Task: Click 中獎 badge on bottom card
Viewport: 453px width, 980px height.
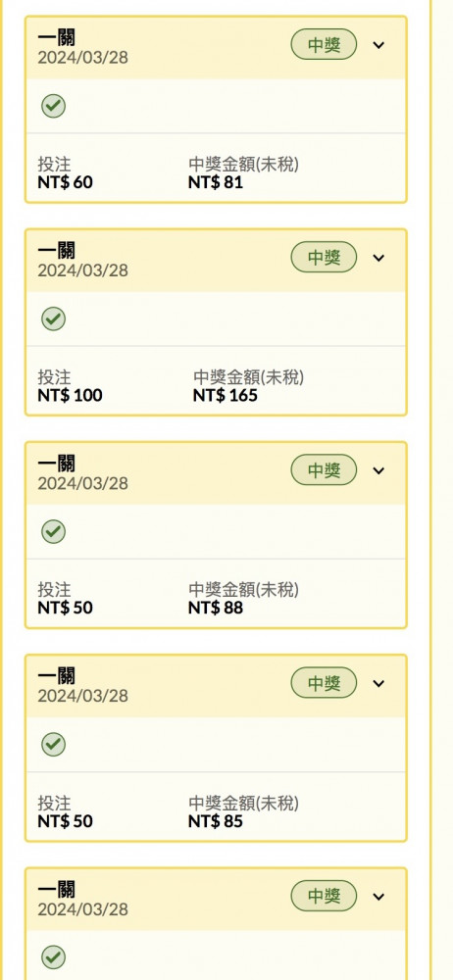Action: (x=325, y=896)
